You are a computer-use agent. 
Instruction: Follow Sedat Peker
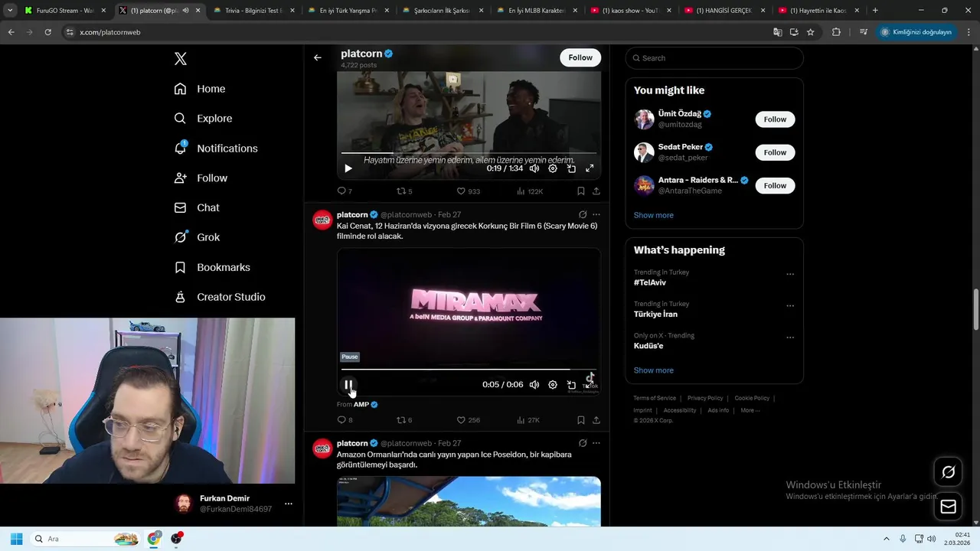775,152
